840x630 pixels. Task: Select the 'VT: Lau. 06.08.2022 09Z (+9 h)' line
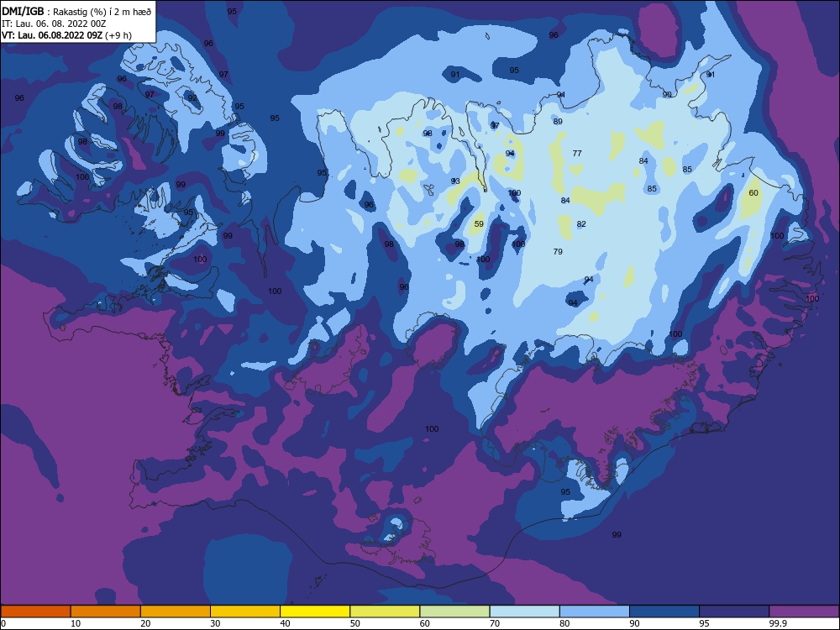click(x=66, y=35)
